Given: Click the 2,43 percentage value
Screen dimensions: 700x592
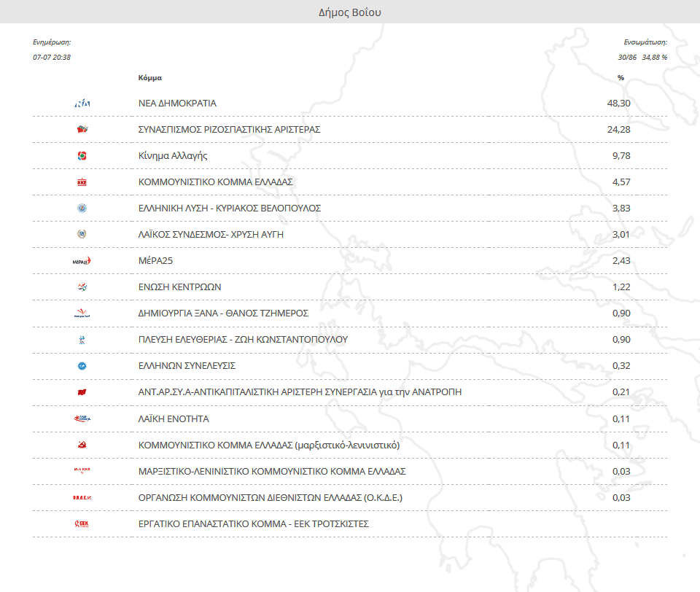Looking at the screenshot, I should (x=621, y=261).
